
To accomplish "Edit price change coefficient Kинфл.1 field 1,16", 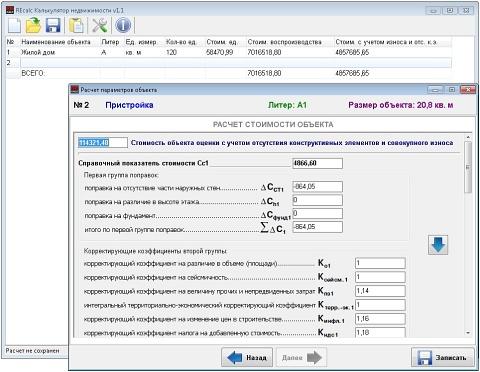I will [380, 319].
